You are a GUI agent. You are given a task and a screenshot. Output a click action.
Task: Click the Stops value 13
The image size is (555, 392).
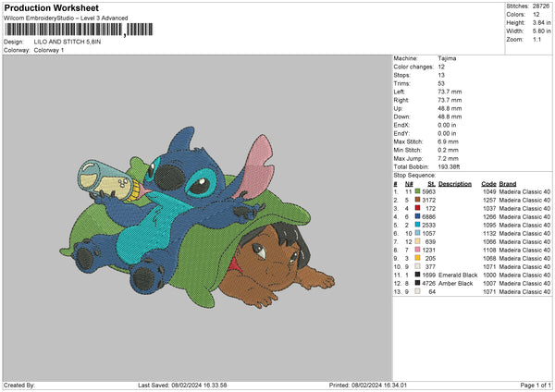point(441,75)
